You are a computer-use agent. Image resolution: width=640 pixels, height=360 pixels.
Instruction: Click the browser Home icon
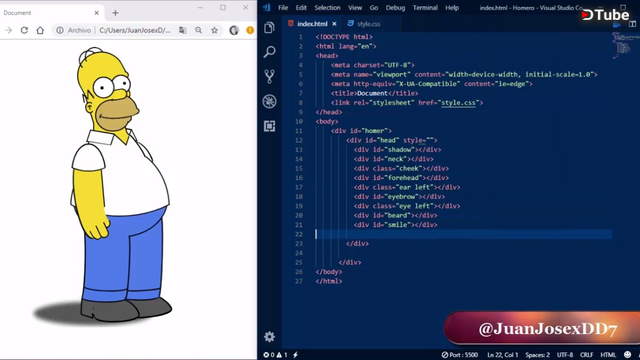click(40, 30)
